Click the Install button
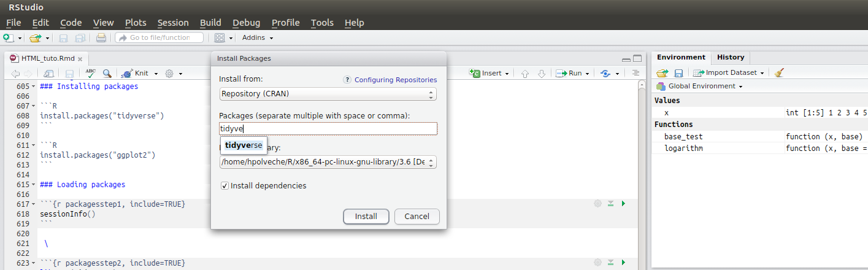This screenshot has height=270, width=868. pos(366,216)
